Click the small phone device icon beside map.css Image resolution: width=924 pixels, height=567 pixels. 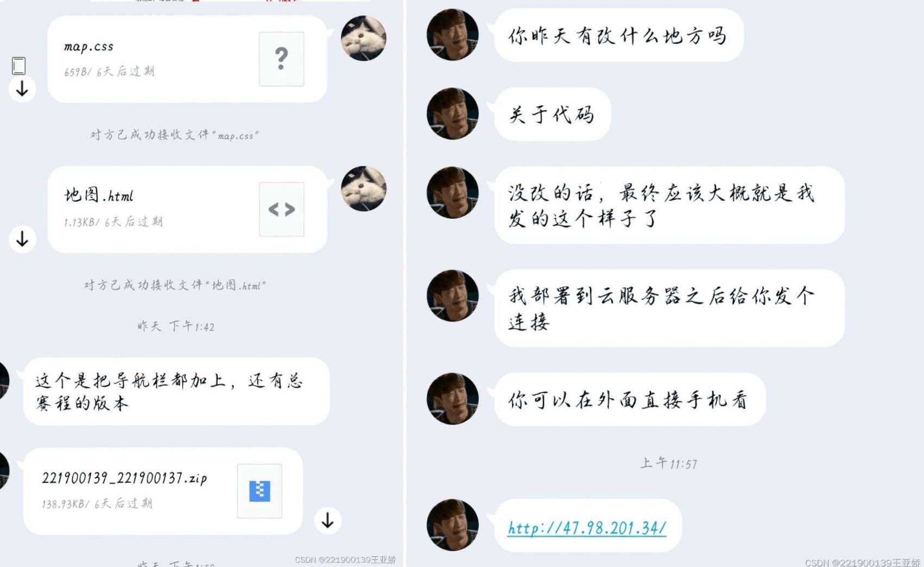18,66
